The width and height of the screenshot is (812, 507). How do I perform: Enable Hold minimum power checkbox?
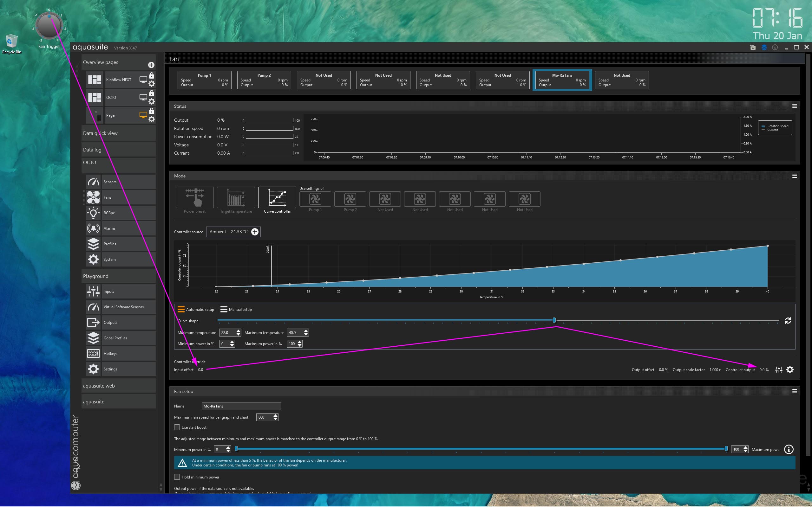point(177,477)
